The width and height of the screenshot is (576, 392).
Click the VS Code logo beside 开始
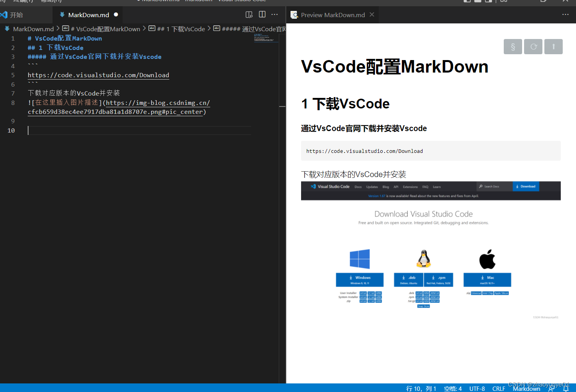[x=4, y=15]
